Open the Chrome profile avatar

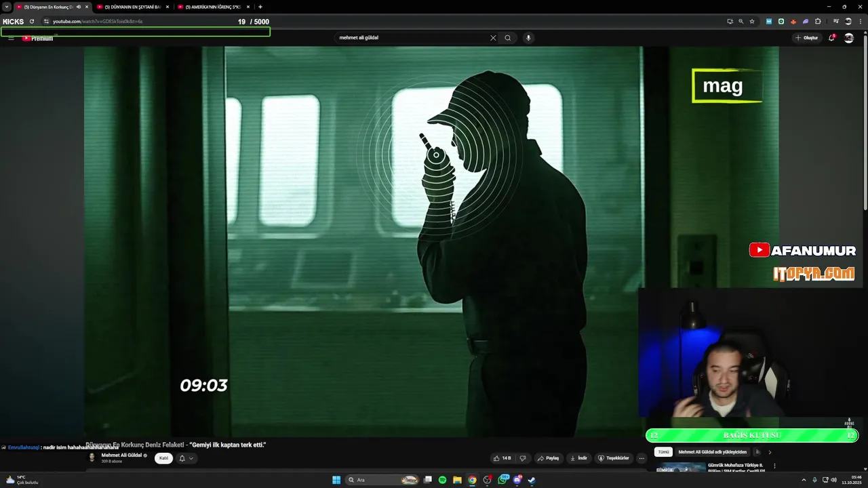pyautogui.click(x=848, y=22)
